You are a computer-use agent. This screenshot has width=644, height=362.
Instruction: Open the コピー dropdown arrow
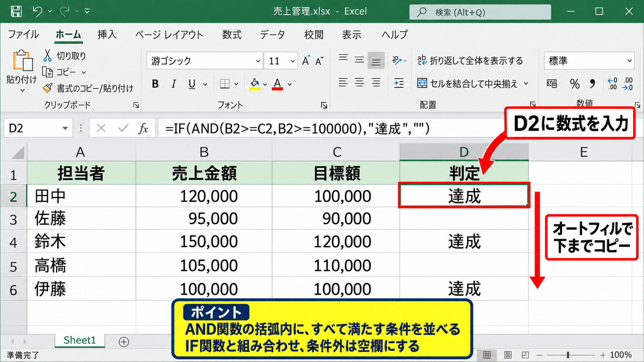(x=84, y=72)
